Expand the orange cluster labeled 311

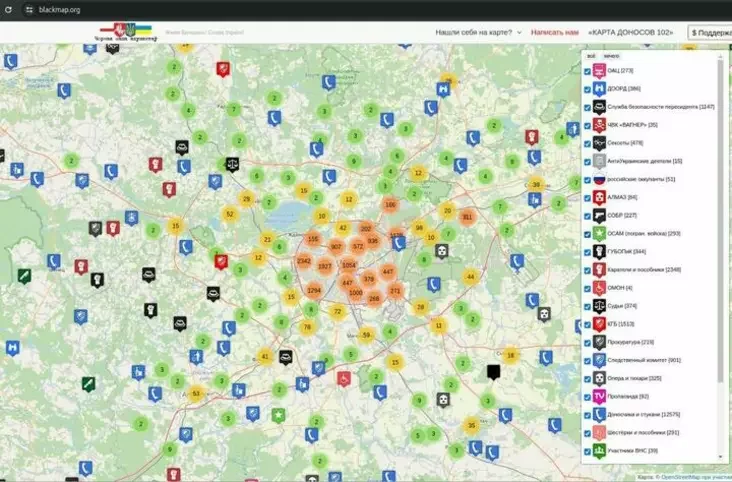[467, 216]
